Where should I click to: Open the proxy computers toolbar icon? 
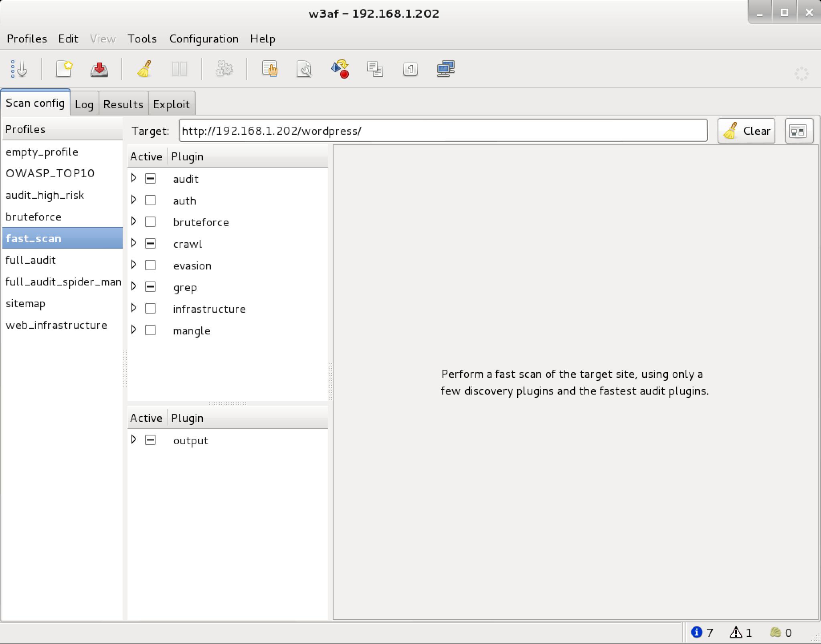[445, 69]
